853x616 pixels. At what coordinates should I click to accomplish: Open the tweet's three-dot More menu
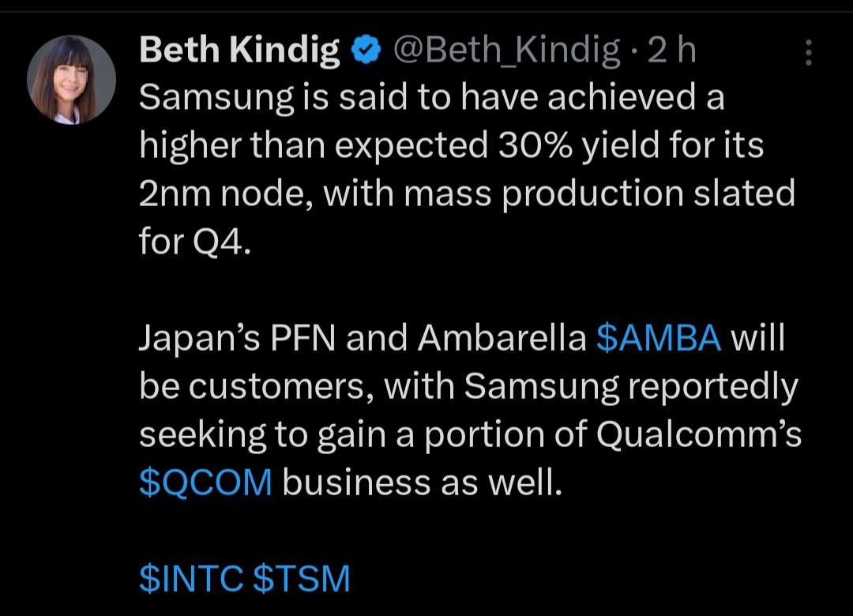click(808, 52)
